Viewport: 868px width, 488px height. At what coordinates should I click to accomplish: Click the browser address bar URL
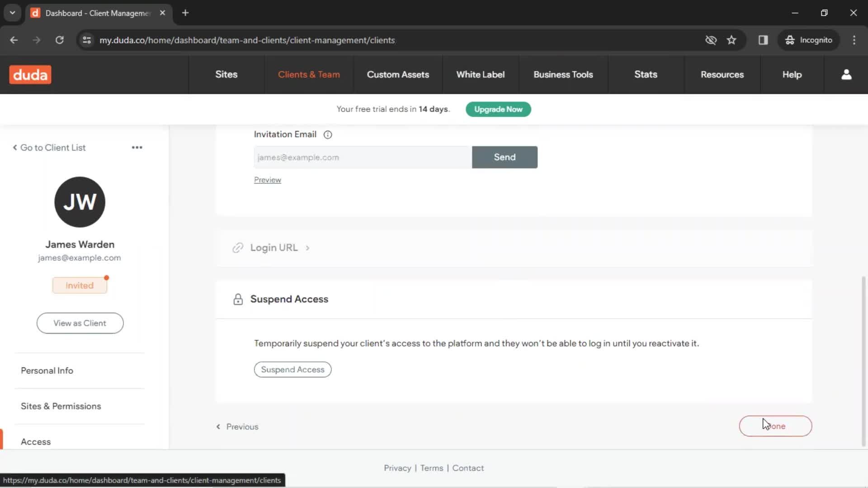tap(247, 40)
